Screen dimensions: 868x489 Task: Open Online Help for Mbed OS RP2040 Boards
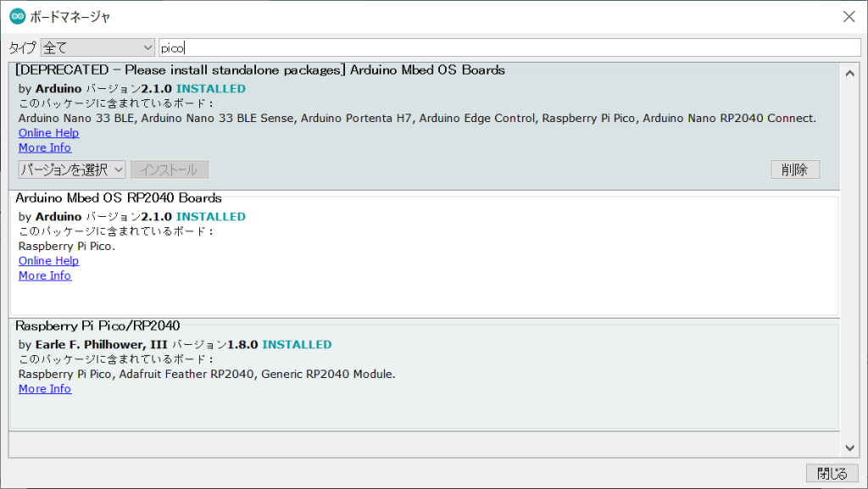pos(48,261)
